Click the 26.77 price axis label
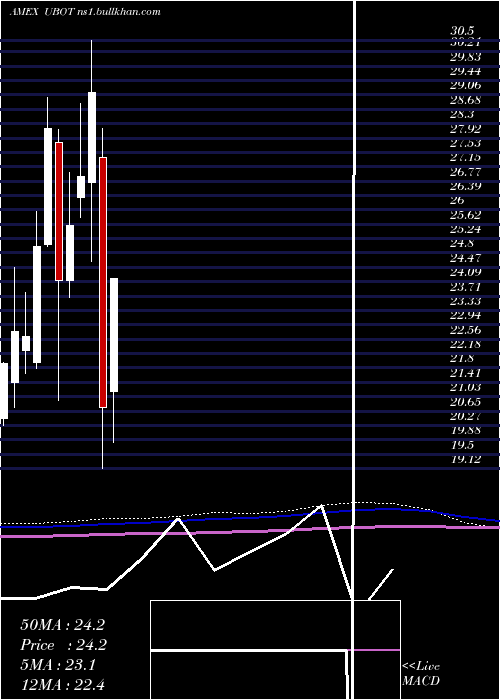Image resolution: width=500 pixels, height=700 pixels. pyautogui.click(x=466, y=172)
